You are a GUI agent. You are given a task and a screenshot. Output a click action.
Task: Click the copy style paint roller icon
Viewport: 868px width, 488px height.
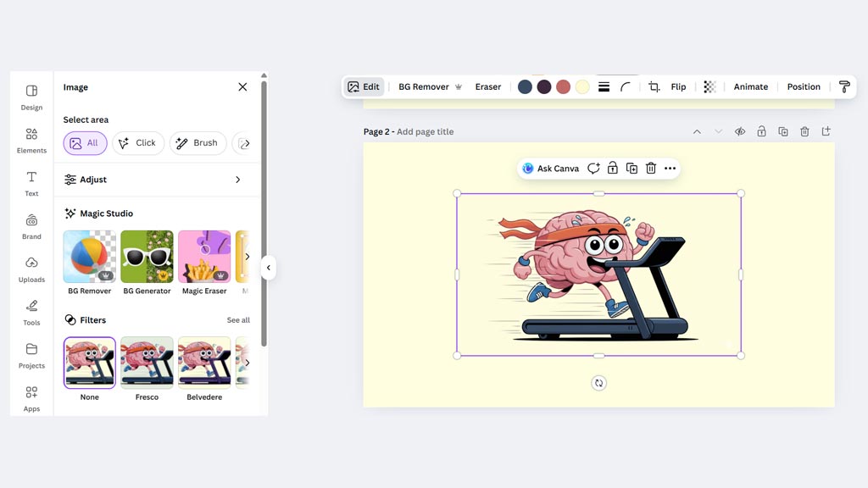tap(844, 87)
